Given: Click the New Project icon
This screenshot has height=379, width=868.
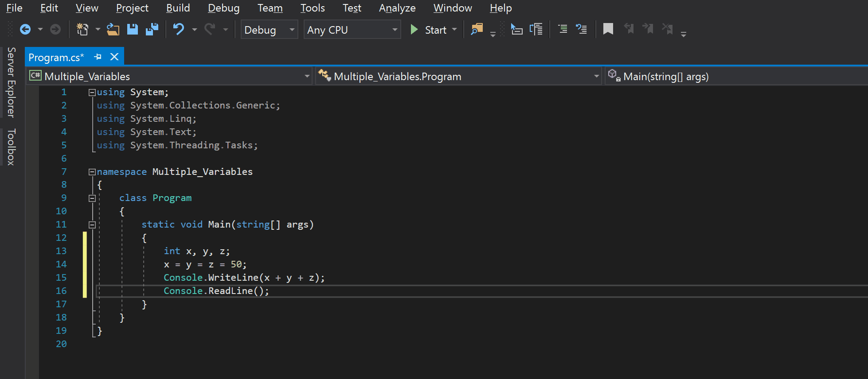Looking at the screenshot, I should 82,30.
